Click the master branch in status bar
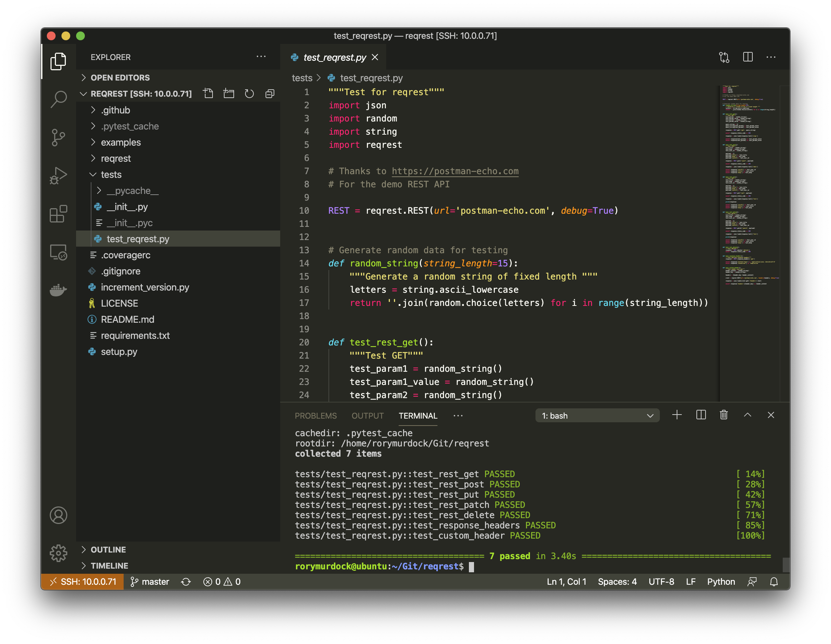This screenshot has height=644, width=831. point(150,581)
